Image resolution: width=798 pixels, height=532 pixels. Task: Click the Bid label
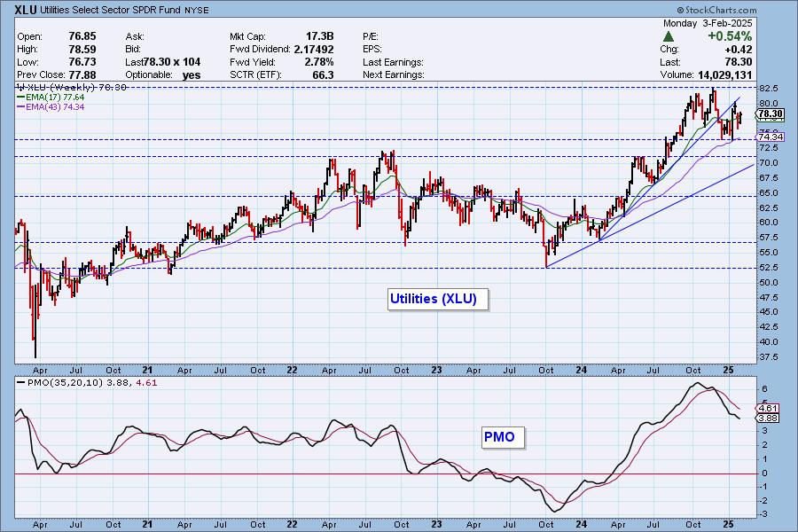tap(133, 50)
